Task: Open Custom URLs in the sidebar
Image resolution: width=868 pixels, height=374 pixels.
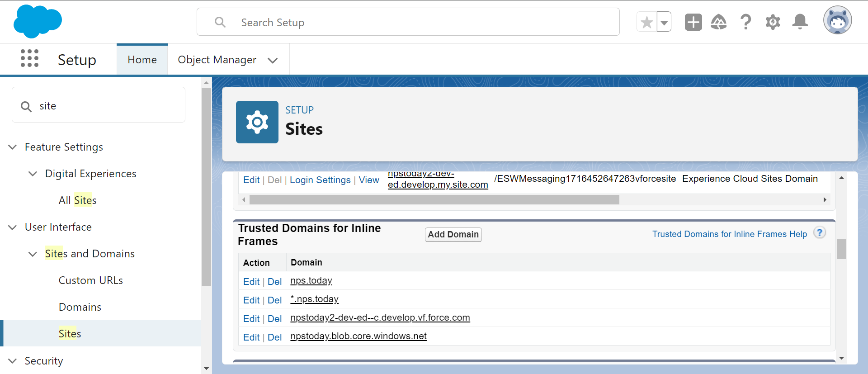Action: pyautogui.click(x=91, y=280)
